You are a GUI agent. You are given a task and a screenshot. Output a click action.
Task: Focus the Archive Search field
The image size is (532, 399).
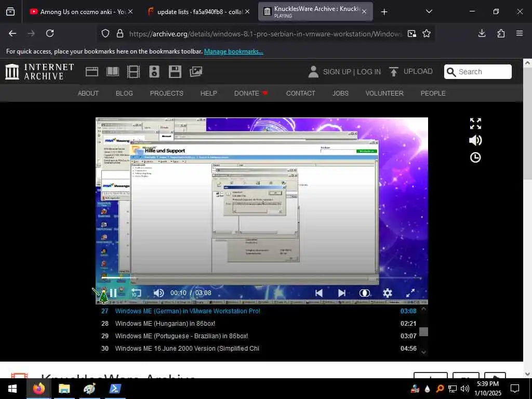tap(478, 72)
